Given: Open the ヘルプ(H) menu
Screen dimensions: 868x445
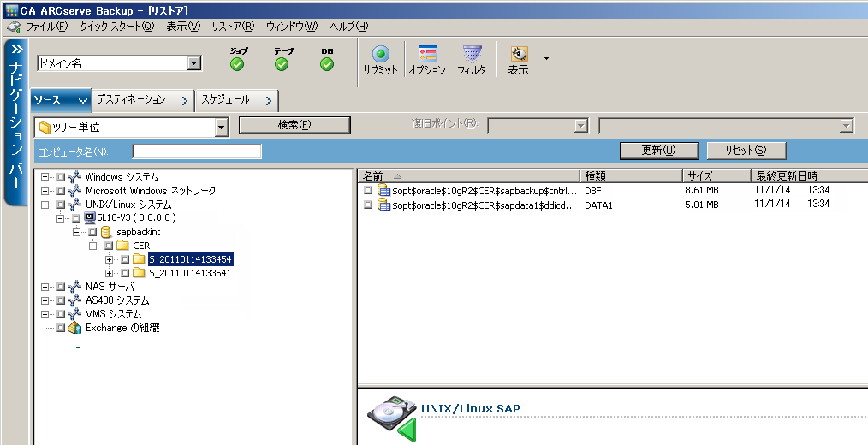Looking at the screenshot, I should point(348,26).
